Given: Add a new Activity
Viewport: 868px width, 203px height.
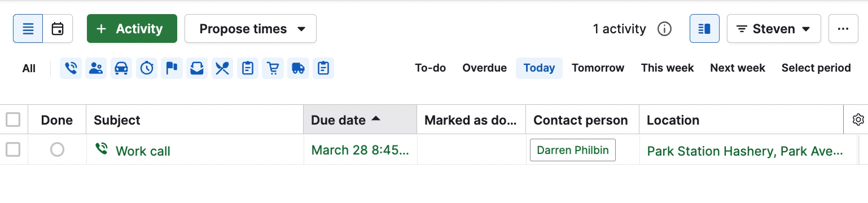Looking at the screenshot, I should (x=132, y=29).
